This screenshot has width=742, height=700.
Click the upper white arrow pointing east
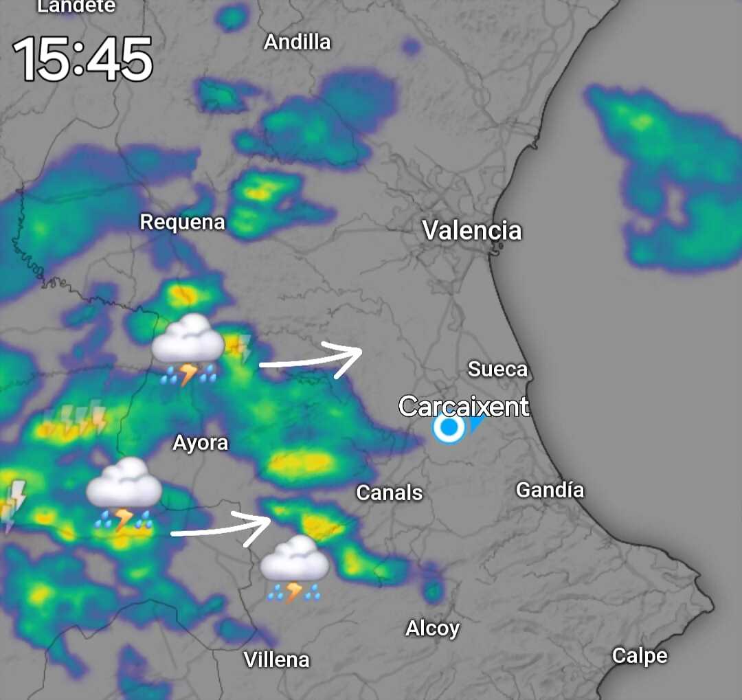[311, 360]
